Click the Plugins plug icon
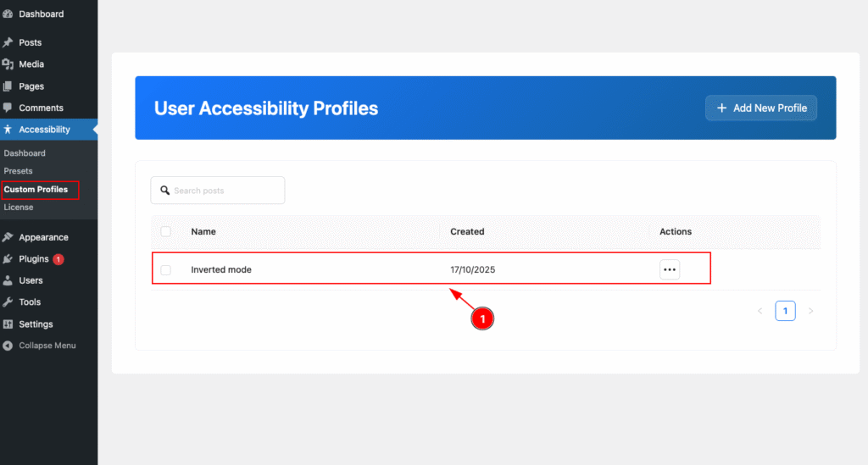 (x=8, y=259)
